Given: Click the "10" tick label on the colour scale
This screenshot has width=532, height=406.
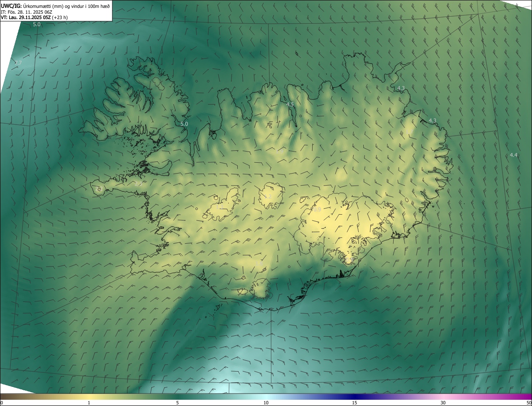Looking at the screenshot, I should (x=266, y=403).
